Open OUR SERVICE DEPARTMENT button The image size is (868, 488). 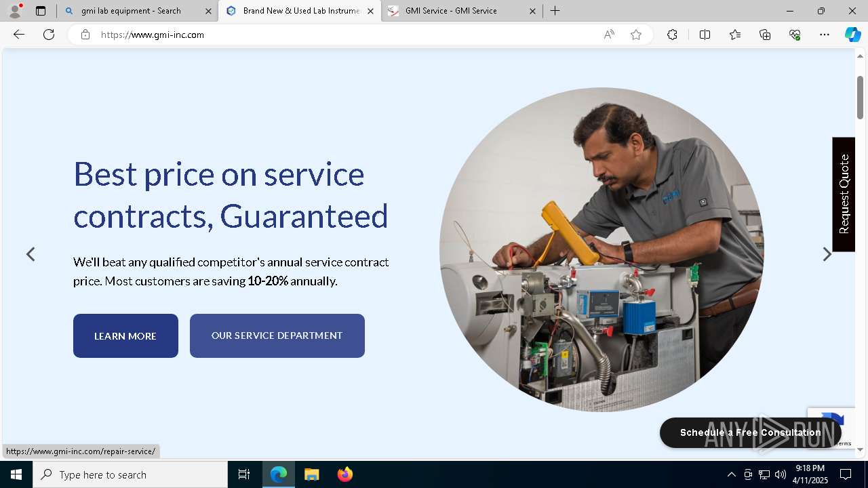tap(277, 335)
